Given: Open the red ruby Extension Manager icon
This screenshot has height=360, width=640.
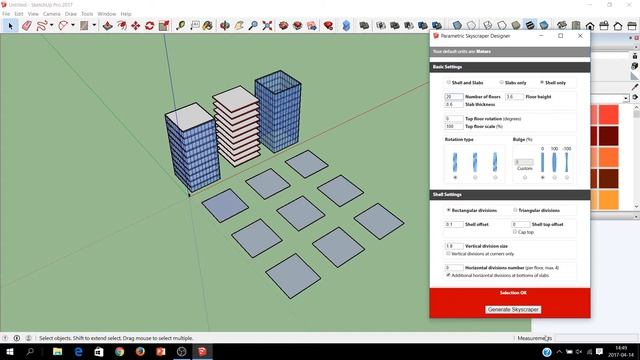Looking at the screenshot, I should pos(328,26).
